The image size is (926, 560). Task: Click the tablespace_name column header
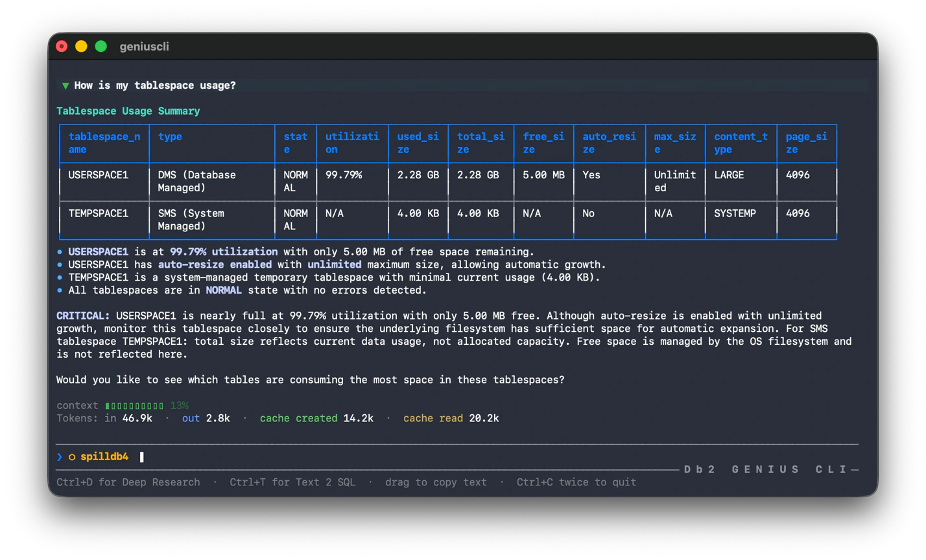[104, 143]
